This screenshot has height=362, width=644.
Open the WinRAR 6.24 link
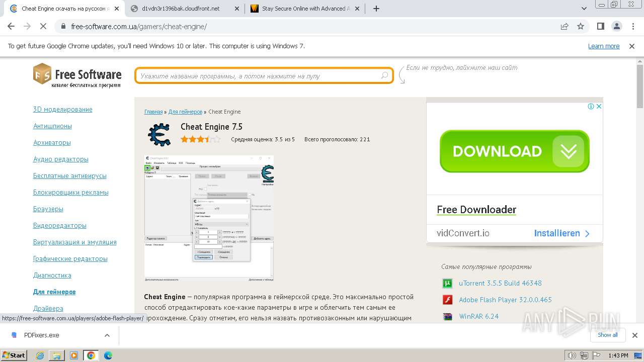point(478,316)
